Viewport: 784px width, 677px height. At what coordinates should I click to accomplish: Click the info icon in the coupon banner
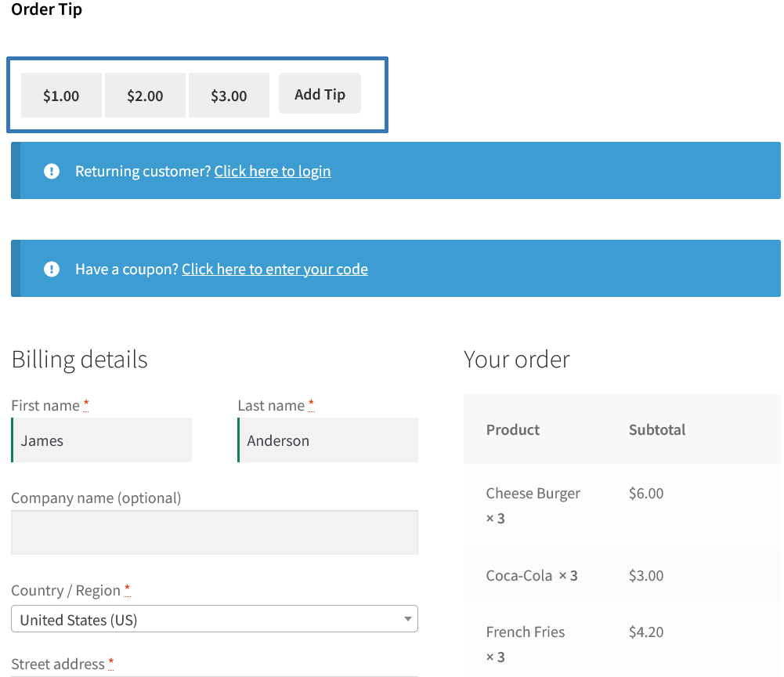pyautogui.click(x=51, y=269)
